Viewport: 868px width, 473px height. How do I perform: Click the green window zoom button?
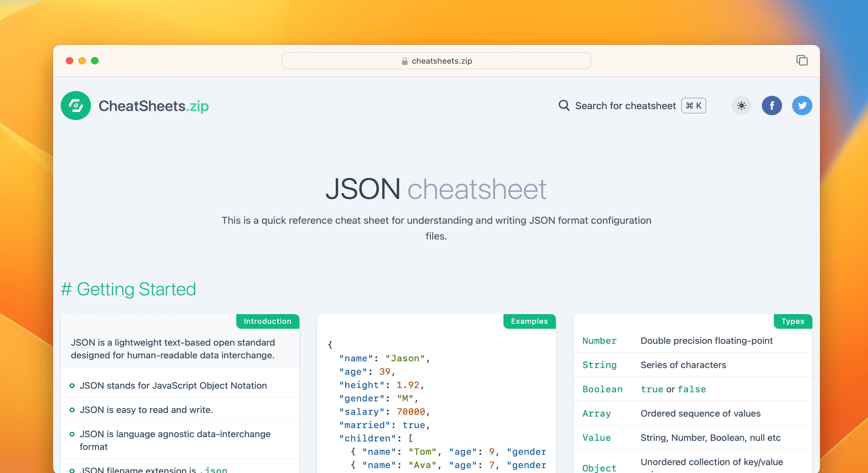[x=95, y=61]
